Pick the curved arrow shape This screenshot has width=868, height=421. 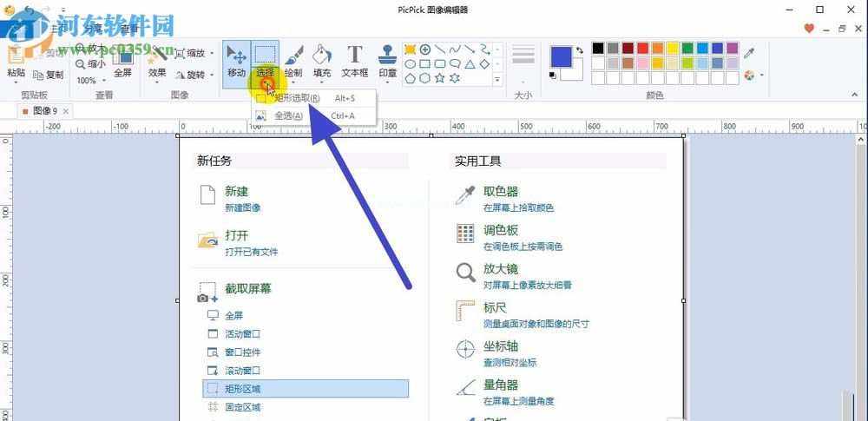[x=484, y=49]
